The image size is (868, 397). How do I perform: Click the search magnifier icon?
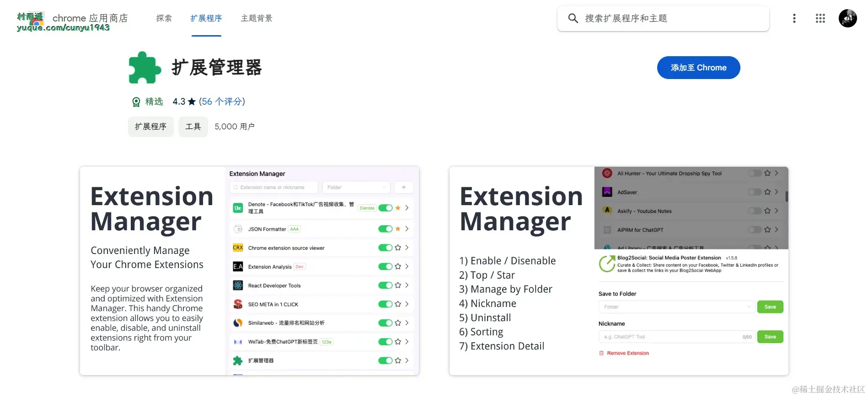(573, 18)
